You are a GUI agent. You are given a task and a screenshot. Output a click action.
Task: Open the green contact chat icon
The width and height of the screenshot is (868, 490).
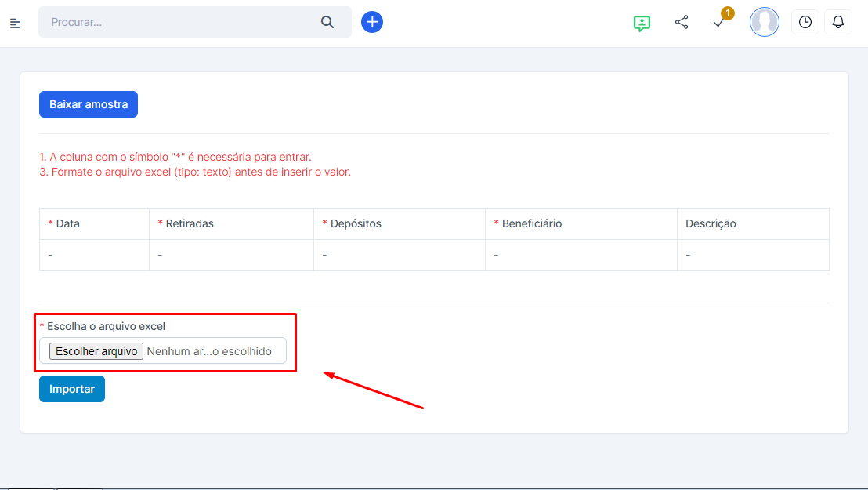pos(642,23)
